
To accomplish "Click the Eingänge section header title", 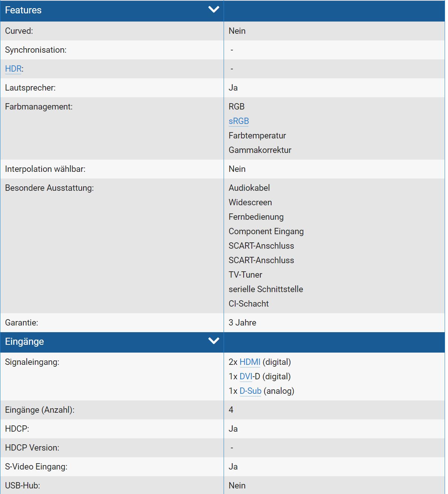I will point(24,342).
